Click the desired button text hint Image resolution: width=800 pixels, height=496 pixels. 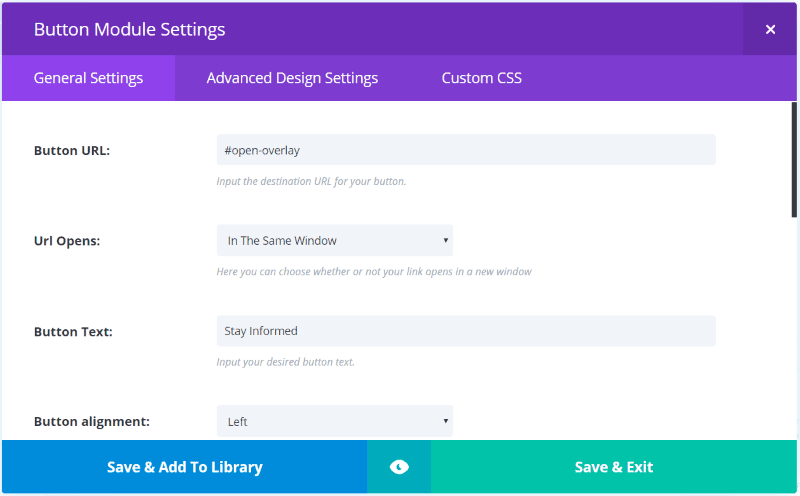point(285,362)
